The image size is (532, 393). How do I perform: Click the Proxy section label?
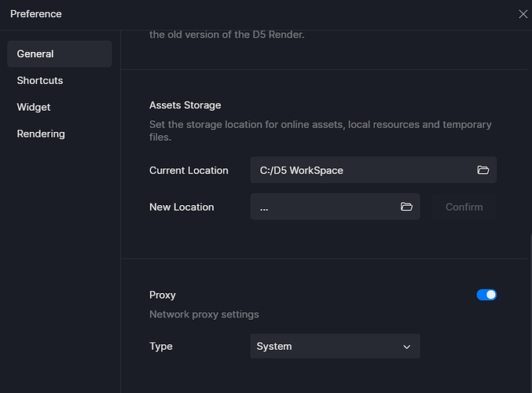click(x=163, y=295)
